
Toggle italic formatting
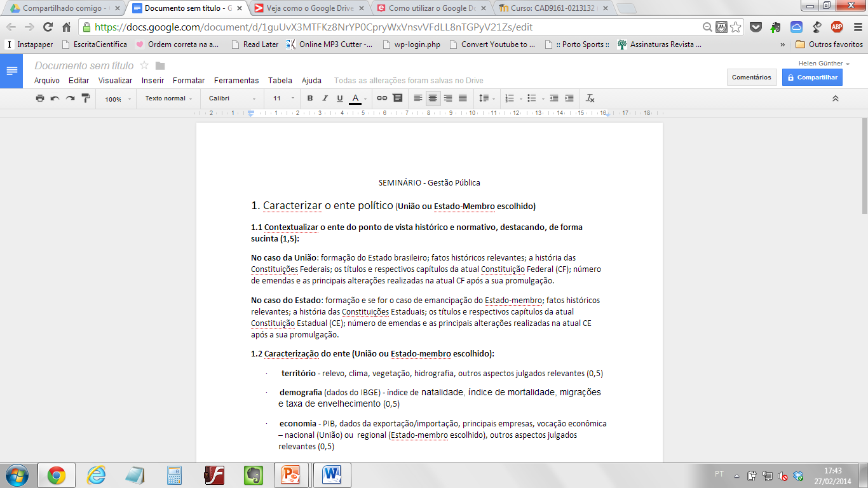325,98
